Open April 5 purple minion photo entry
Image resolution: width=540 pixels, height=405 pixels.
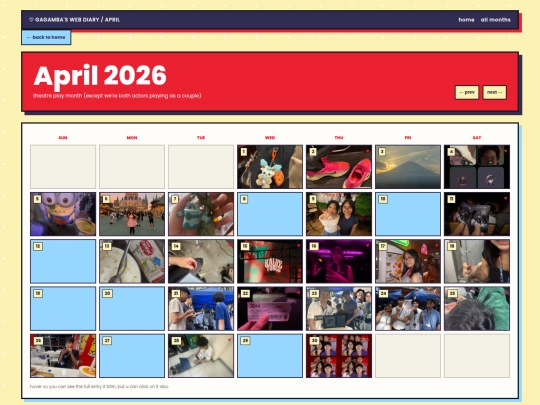63,214
